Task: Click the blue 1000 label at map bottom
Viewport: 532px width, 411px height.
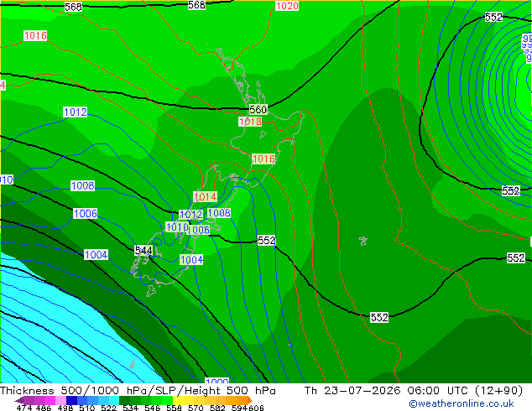Action: pyautogui.click(x=216, y=381)
